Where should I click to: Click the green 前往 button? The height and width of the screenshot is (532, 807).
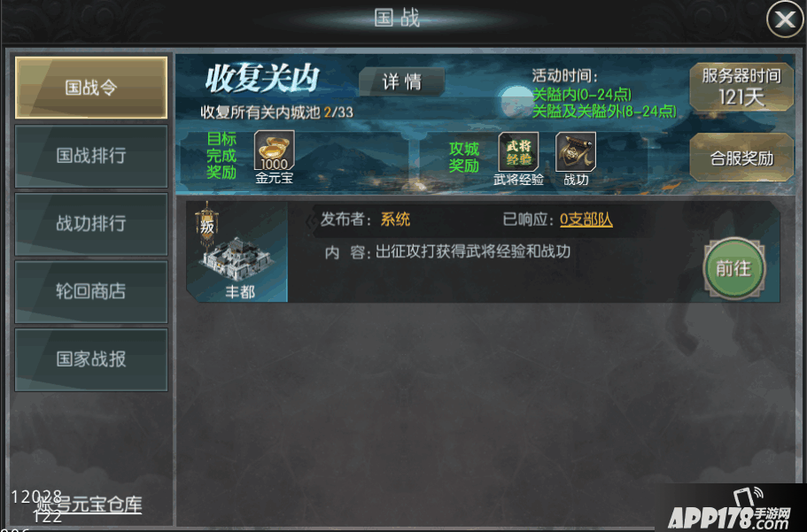733,268
